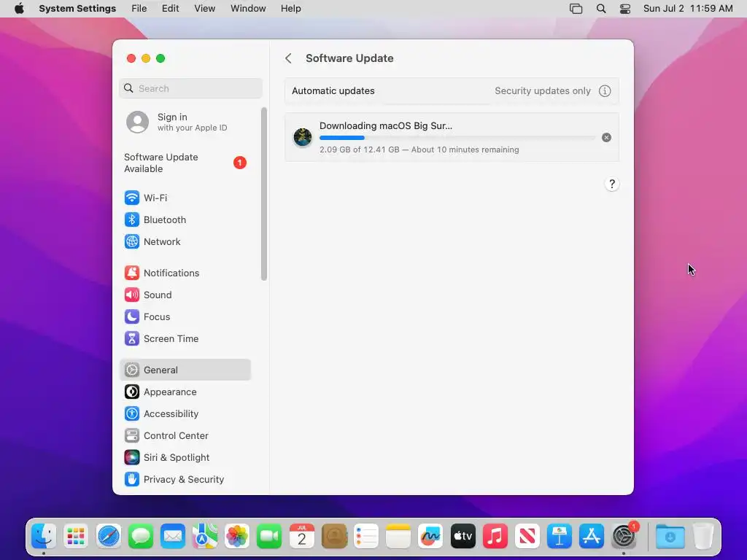Viewport: 747px width, 560px height.
Task: Open Finder from the Dock
Action: [x=44, y=536]
